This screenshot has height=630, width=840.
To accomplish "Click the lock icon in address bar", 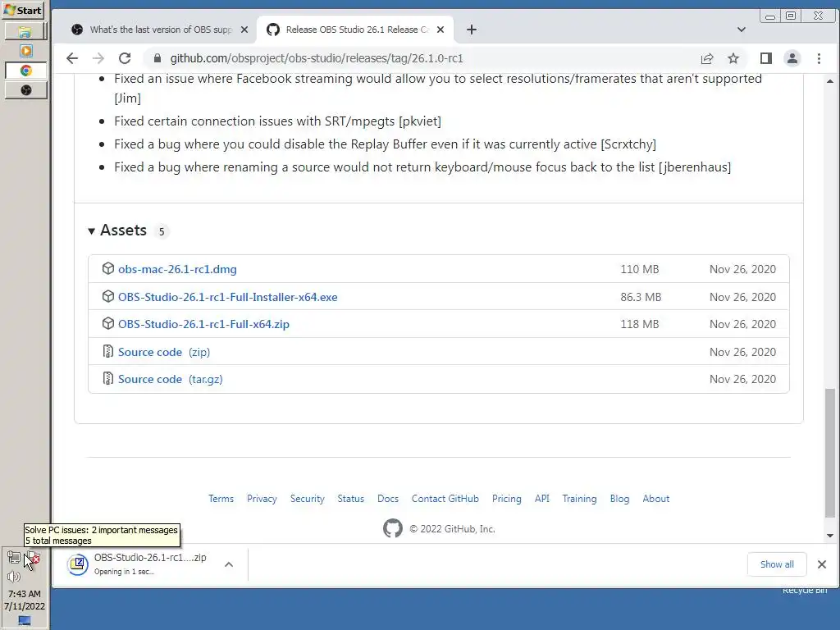I will point(157,58).
